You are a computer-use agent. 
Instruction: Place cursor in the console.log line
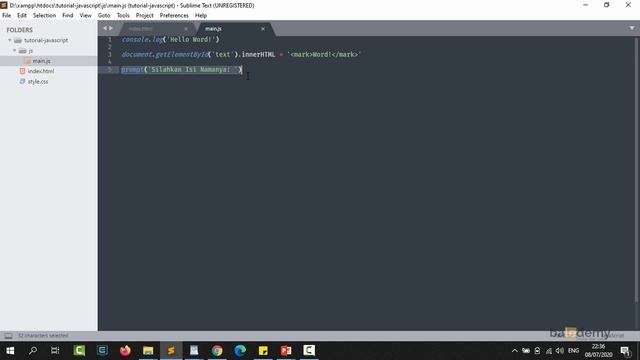pyautogui.click(x=171, y=40)
